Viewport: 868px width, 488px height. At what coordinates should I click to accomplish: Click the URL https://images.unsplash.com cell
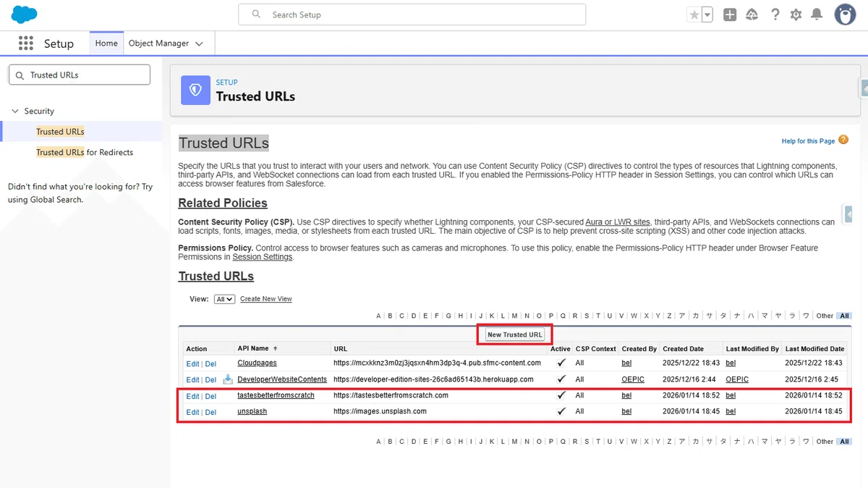point(380,411)
